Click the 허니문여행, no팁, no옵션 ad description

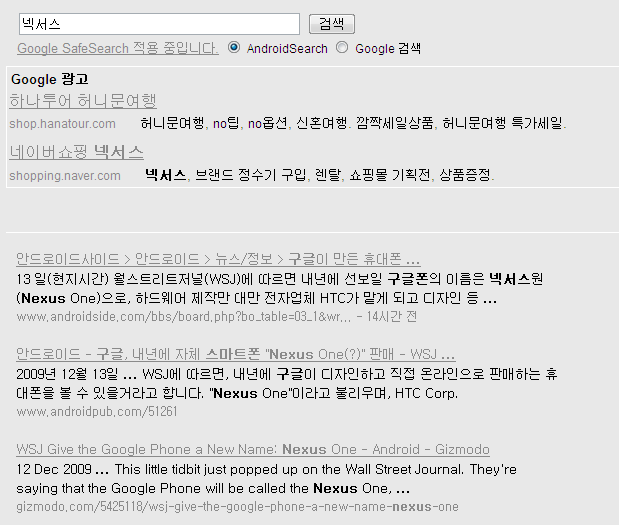(x=353, y=123)
